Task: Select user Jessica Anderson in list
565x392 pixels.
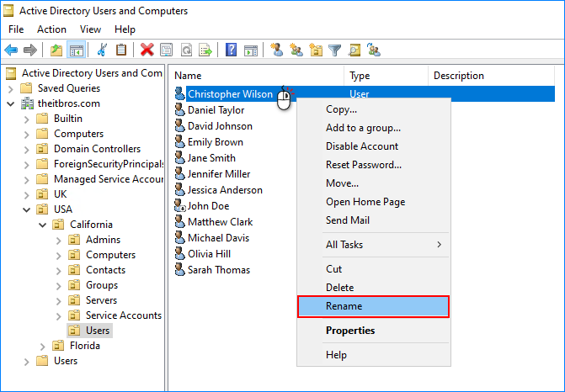Action: pos(225,190)
